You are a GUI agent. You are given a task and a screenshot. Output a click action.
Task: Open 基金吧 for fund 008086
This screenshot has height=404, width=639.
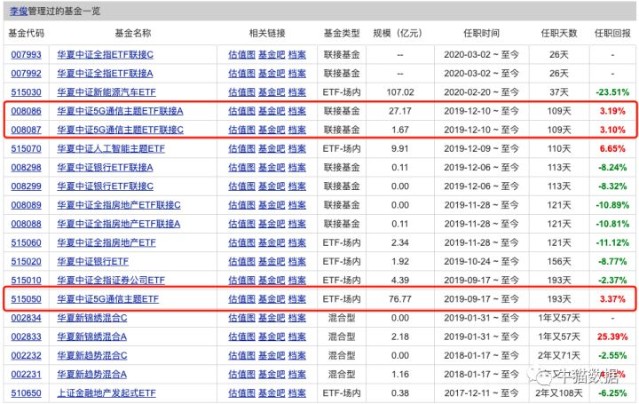pos(271,111)
